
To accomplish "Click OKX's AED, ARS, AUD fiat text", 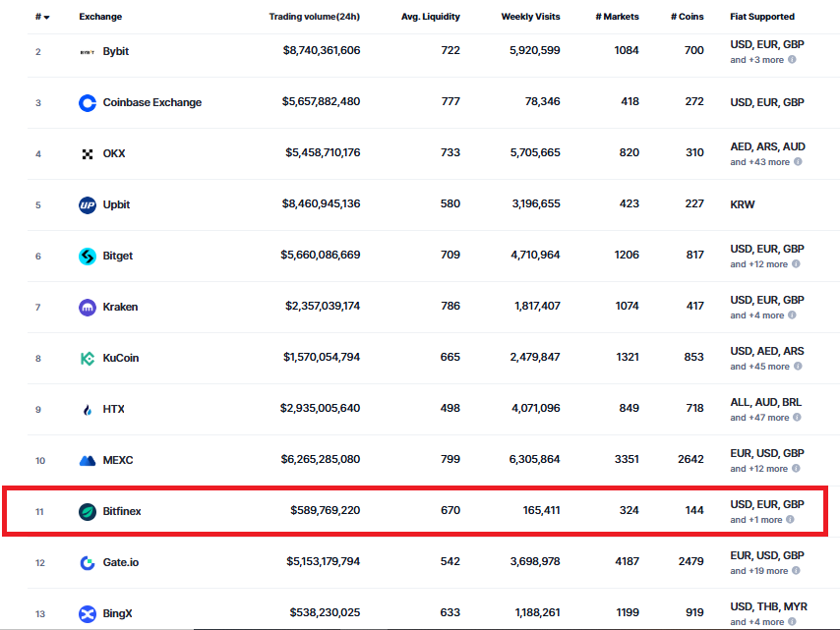I will pos(767,146).
